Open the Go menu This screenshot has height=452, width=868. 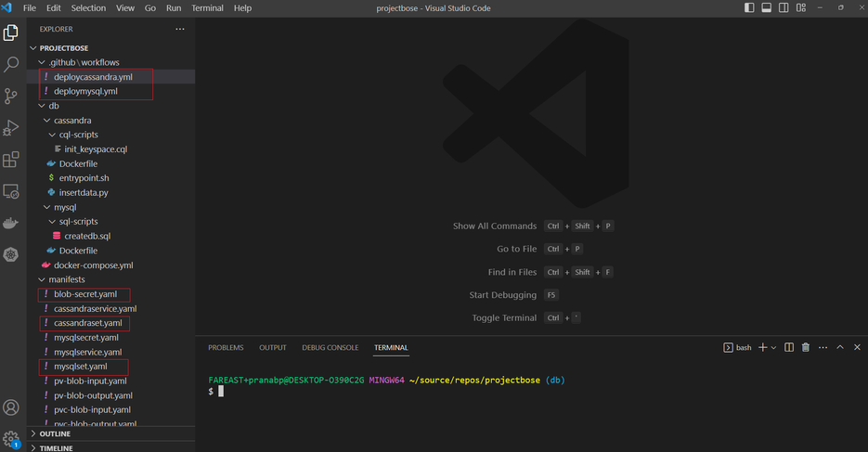(150, 7)
